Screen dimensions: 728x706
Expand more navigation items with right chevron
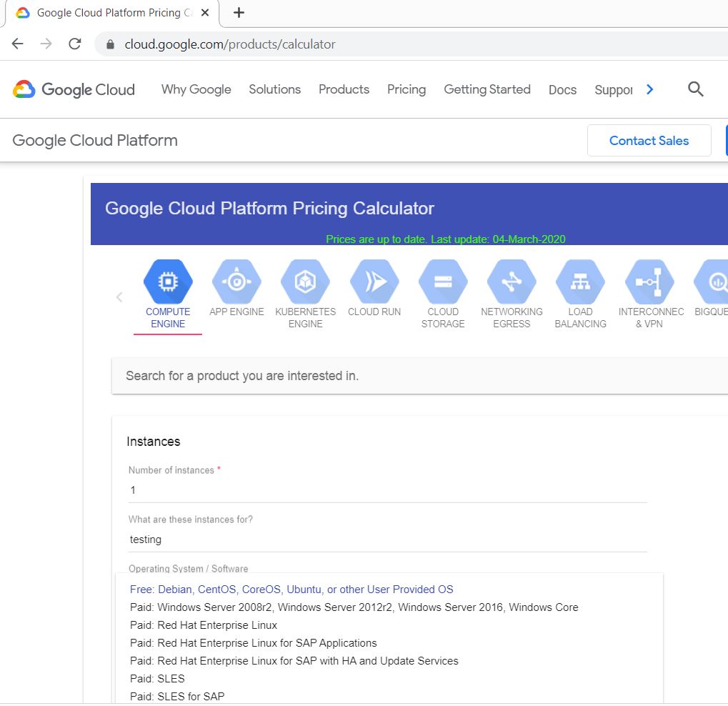tap(650, 89)
